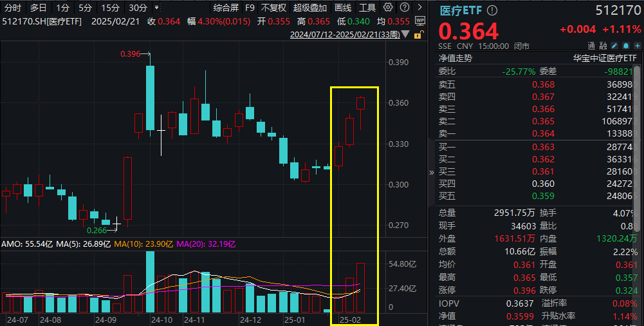The height and width of the screenshot is (326, 644).
Task: Collapse the side panel with double-chevron handle
Action: pos(431,173)
